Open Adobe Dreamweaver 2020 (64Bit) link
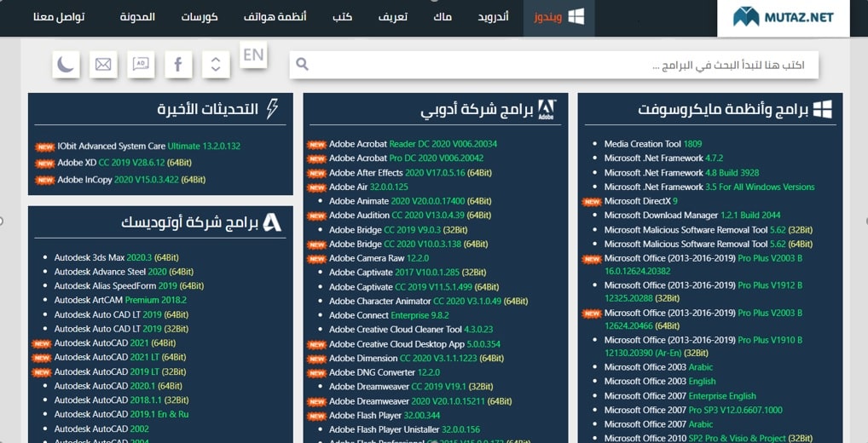The image size is (868, 443). [x=420, y=401]
